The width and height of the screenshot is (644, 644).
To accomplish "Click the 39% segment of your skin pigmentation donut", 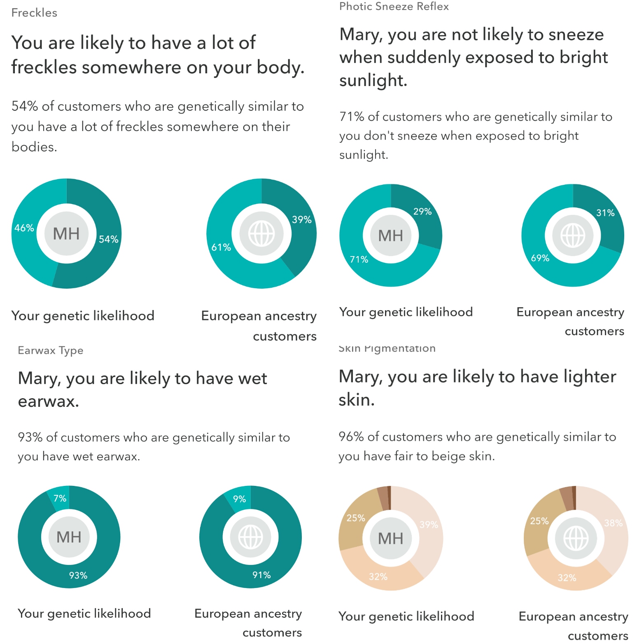I will click(x=428, y=525).
